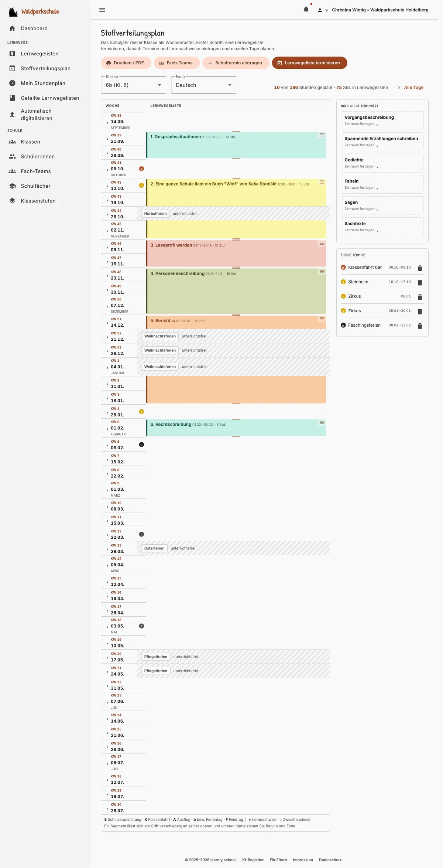
Task: Show Alle Tage
Action: click(411, 88)
